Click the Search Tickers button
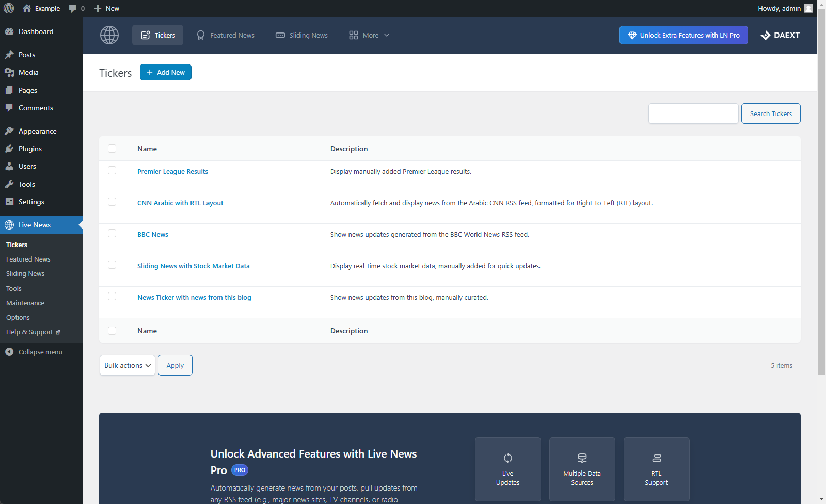 (771, 113)
